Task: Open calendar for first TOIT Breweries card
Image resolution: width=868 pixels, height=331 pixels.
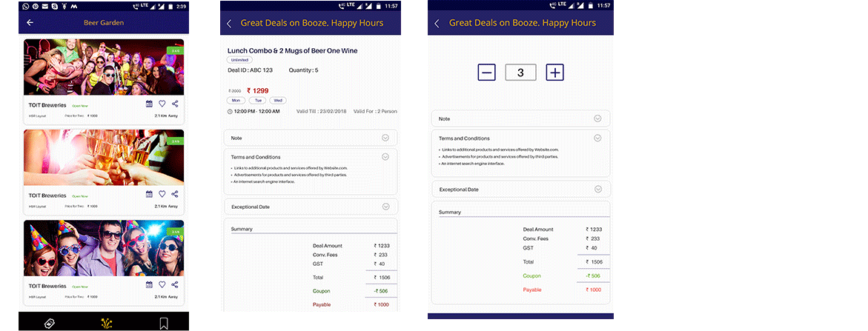Action: point(149,104)
